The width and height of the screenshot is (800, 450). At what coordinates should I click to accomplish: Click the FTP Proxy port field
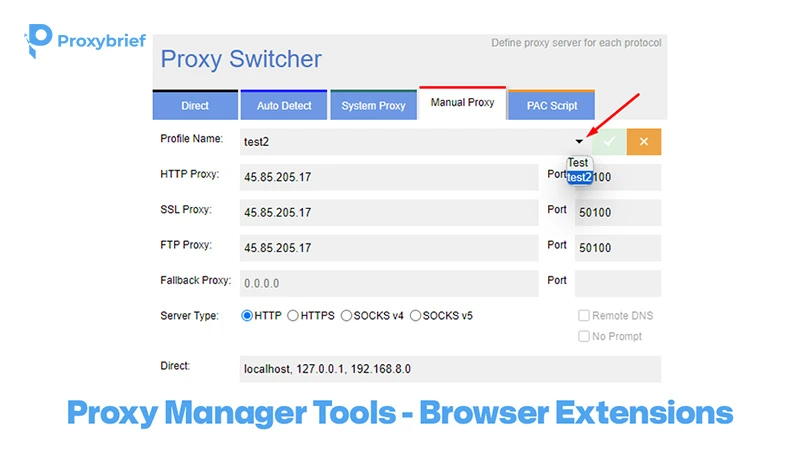(618, 247)
